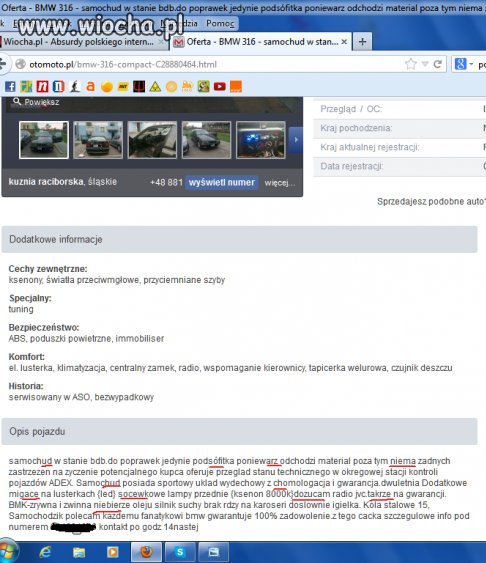Open the blue-orange 'n' bookmark icon
Image resolution: width=486 pixels, height=563 pixels.
click(x=59, y=87)
